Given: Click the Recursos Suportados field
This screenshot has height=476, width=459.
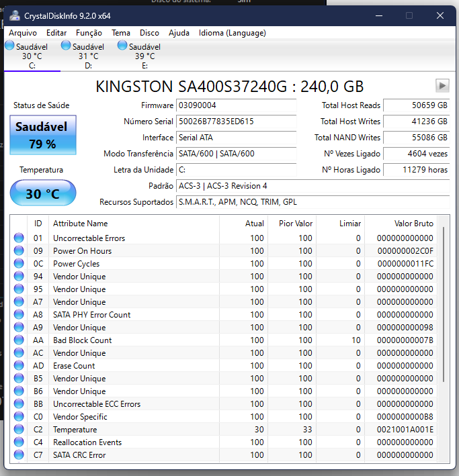Looking at the screenshot, I should [x=312, y=202].
